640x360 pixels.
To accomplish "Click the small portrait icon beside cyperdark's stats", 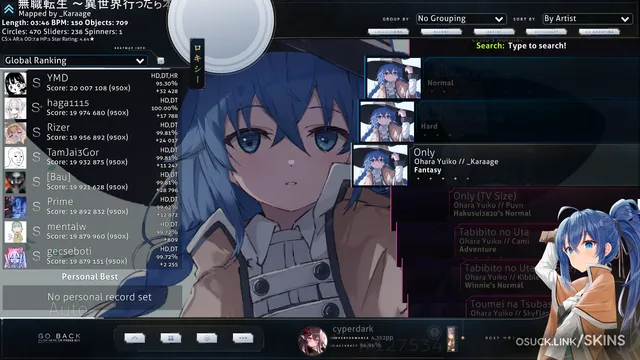I will 452,339.
